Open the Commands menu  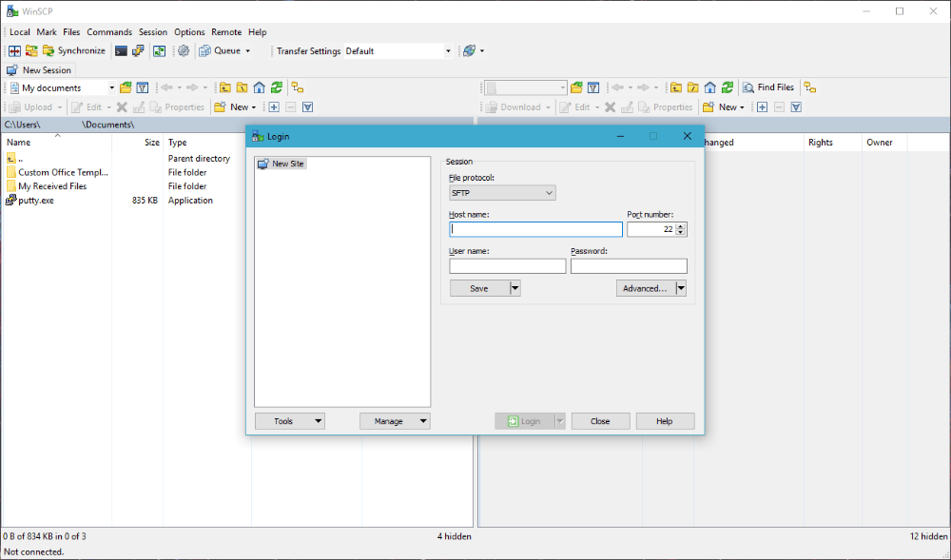click(109, 32)
